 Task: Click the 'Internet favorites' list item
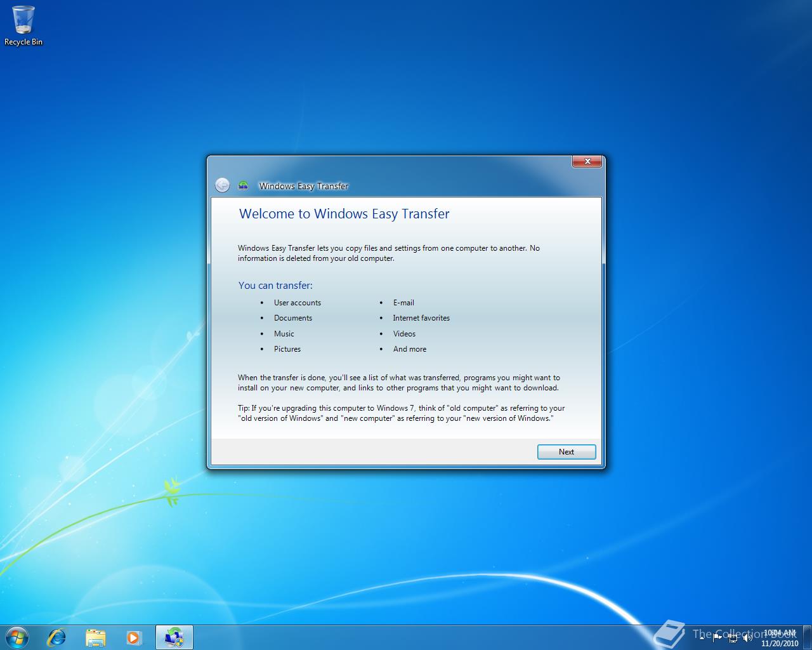421,318
